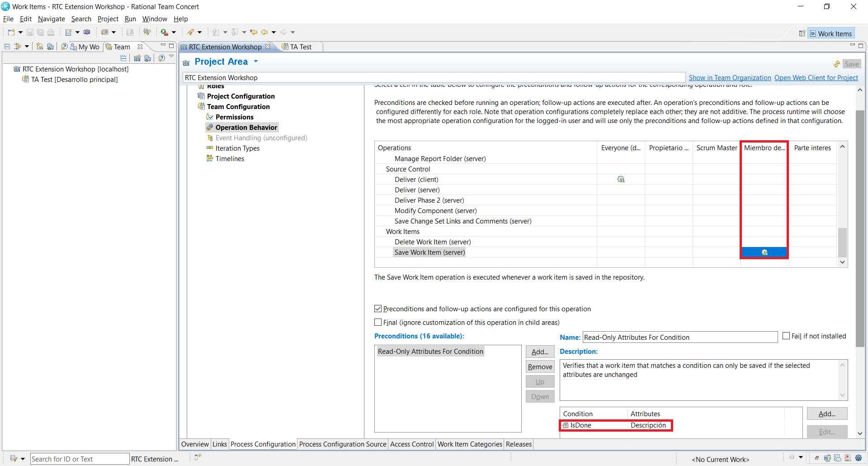
Task: Open the current work status bar dropdown arrow
Action: (801, 457)
